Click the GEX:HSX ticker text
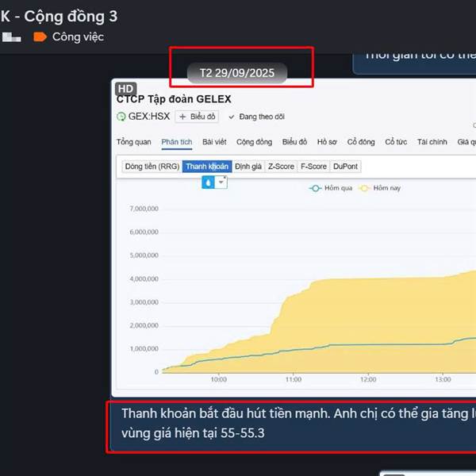The height and width of the screenshot is (476, 476). tap(149, 117)
